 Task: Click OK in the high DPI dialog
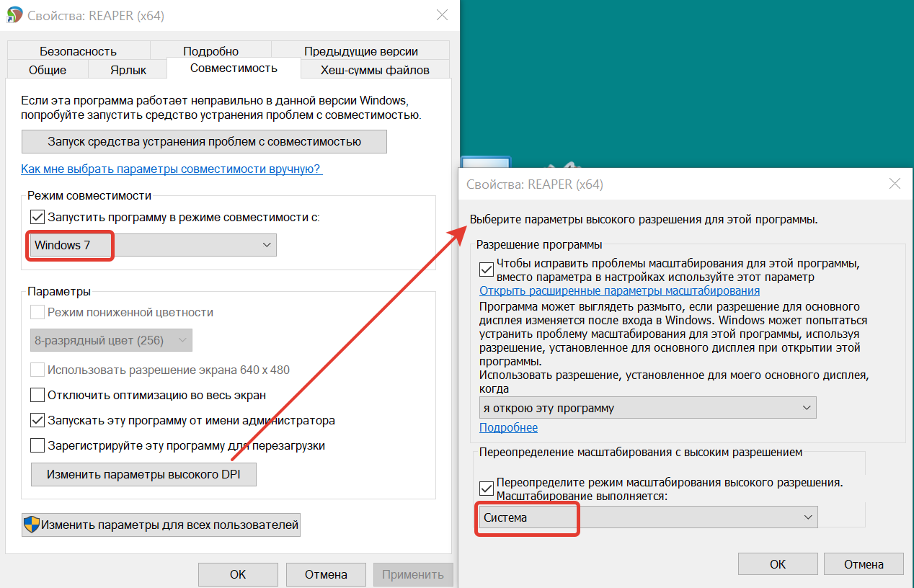coord(778,564)
